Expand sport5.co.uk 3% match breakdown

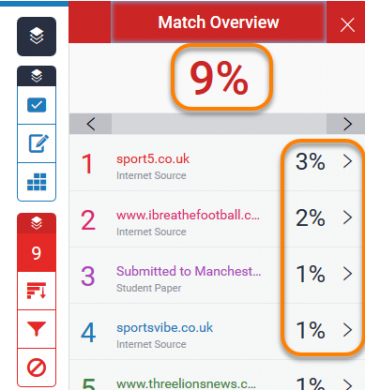(347, 162)
